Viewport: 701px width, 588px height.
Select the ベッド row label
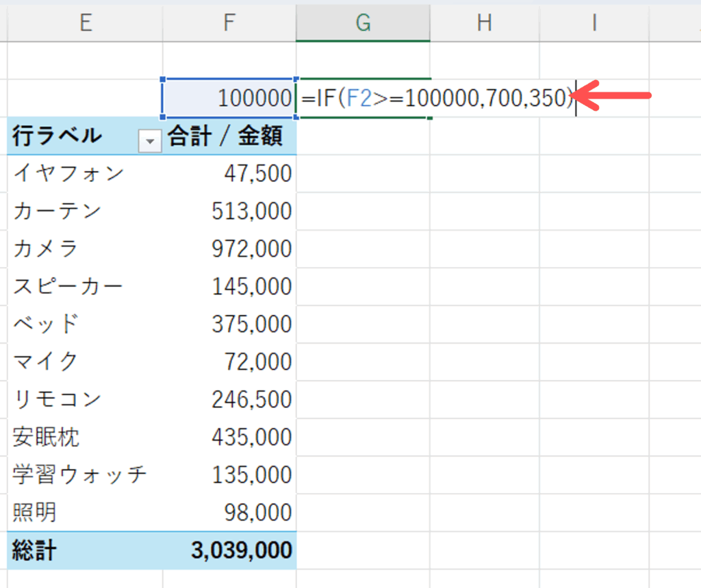point(46,324)
